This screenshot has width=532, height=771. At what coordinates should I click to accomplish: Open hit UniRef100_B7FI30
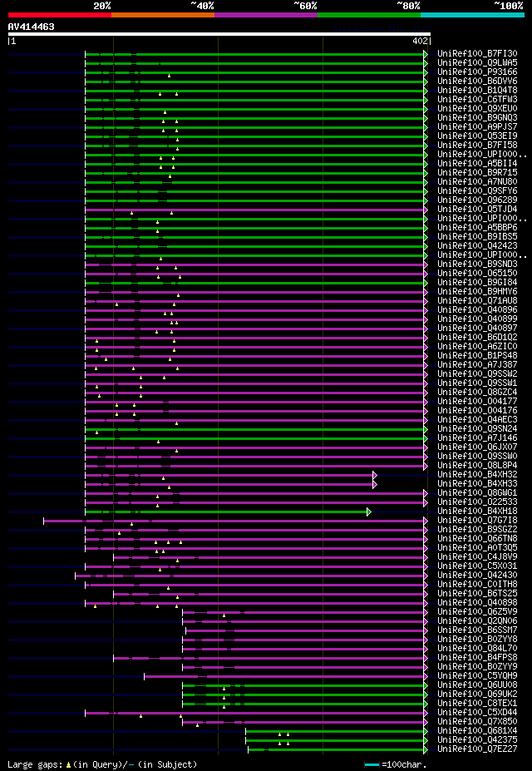tap(477, 53)
